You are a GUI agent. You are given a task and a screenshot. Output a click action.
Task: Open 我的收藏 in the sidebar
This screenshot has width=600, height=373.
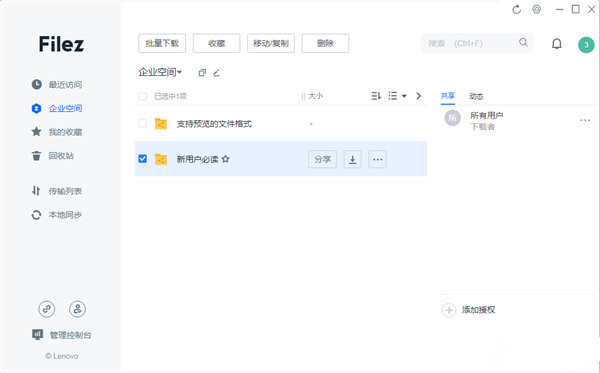[65, 132]
